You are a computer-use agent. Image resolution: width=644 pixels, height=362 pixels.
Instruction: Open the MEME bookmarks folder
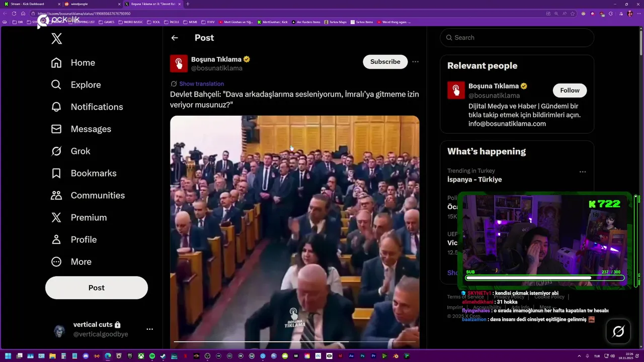[191, 22]
